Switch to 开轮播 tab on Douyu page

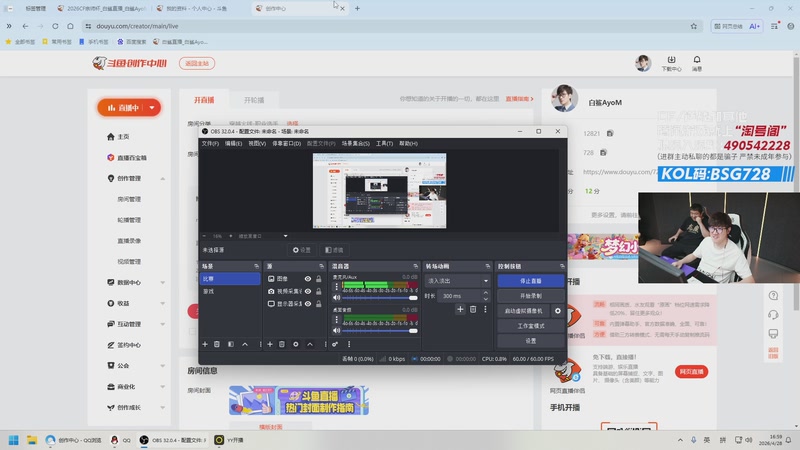pos(254,100)
